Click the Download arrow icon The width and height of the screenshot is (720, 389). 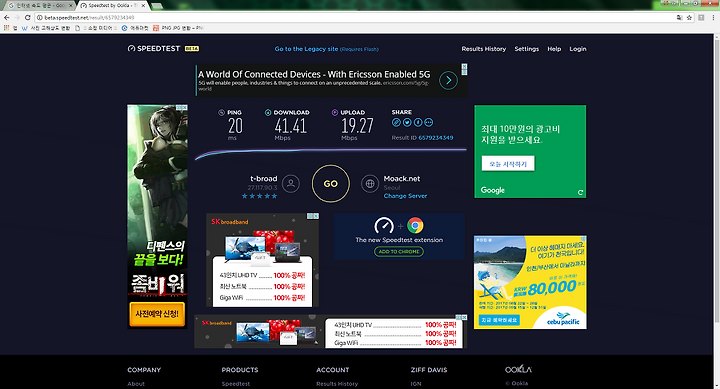coord(268,113)
